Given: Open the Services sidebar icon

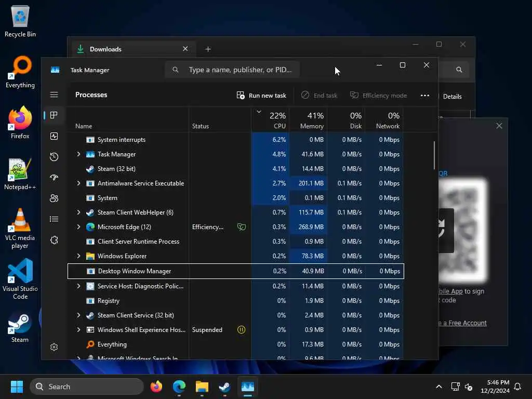Looking at the screenshot, I should (54, 240).
